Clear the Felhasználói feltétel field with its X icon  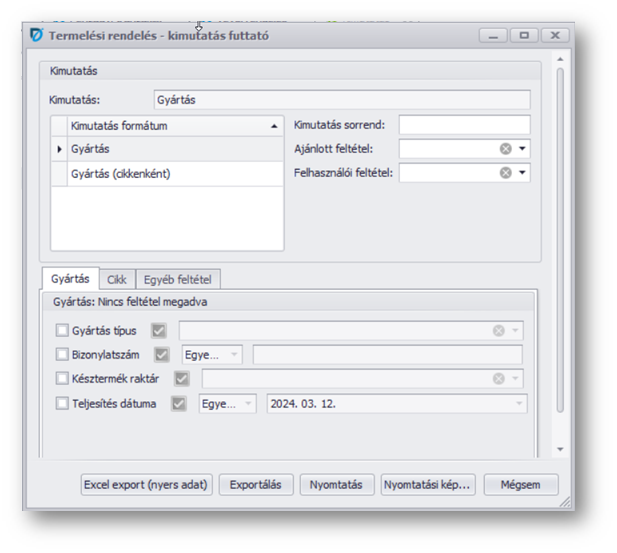click(505, 173)
